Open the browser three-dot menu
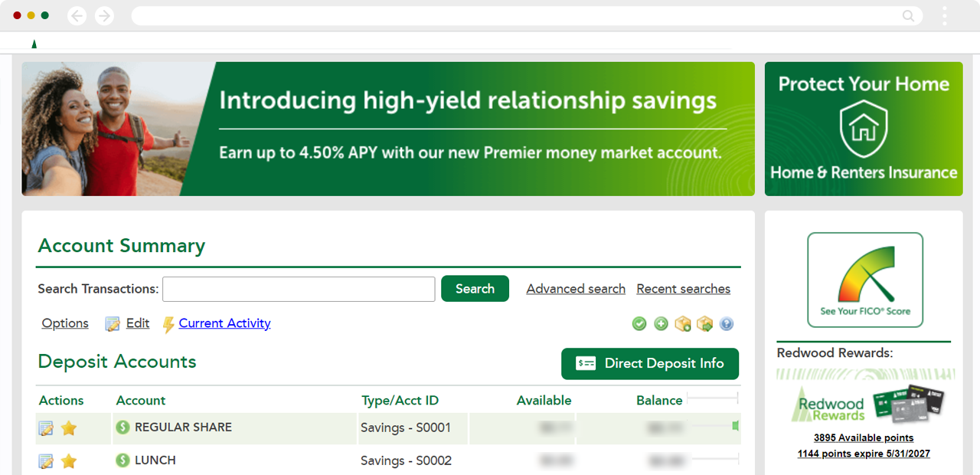Viewport: 980px width, 475px height. point(945,15)
